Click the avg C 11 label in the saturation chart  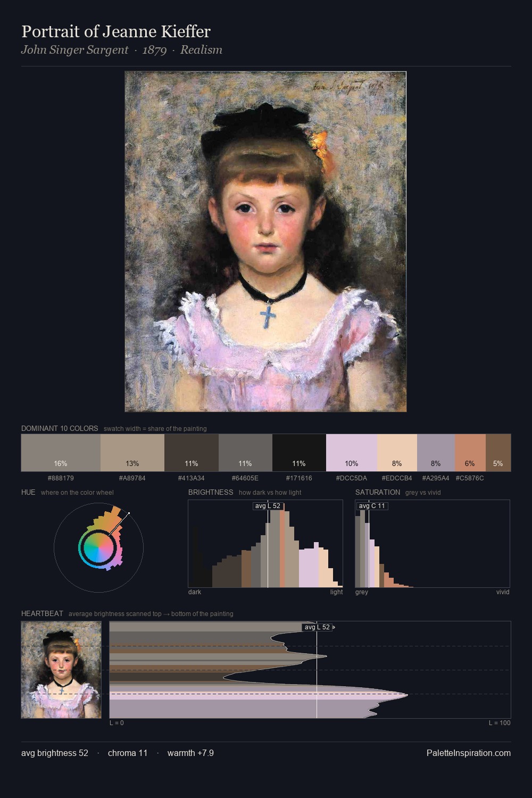[372, 506]
